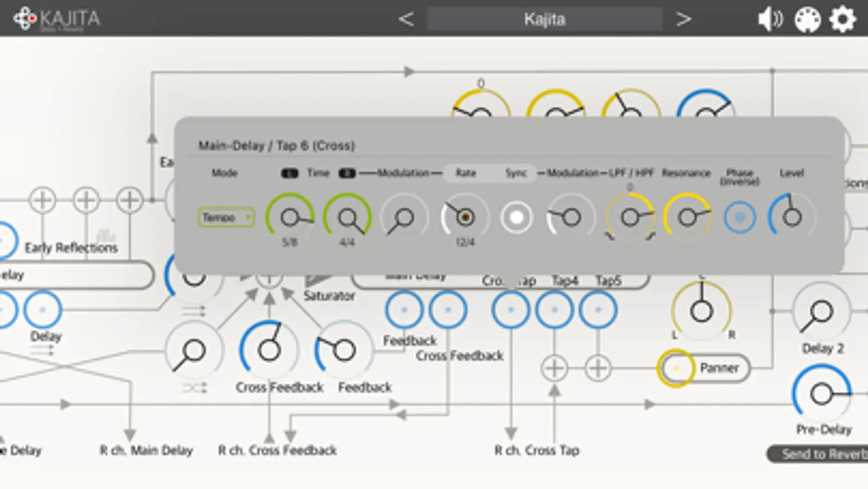Click the first Modulation depth knob
The image size is (868, 489).
click(x=404, y=217)
